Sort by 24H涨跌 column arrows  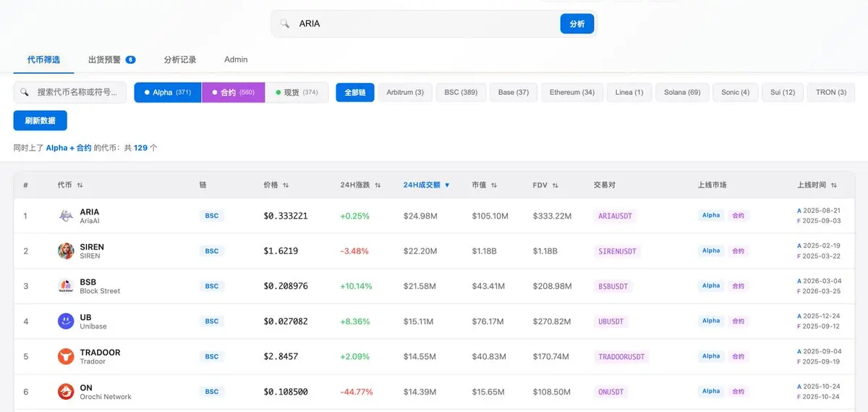pos(378,185)
